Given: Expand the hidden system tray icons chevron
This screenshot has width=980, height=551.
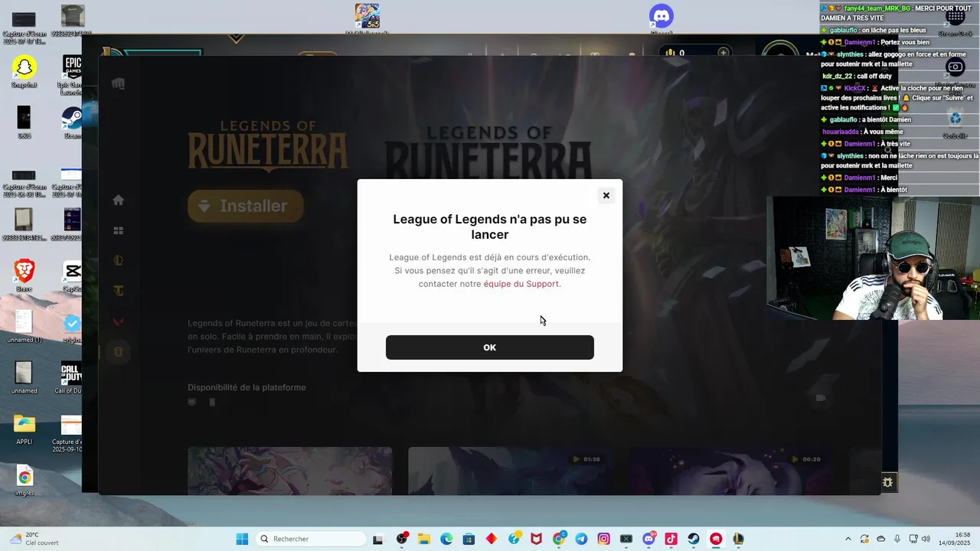Looking at the screenshot, I should pos(848,539).
